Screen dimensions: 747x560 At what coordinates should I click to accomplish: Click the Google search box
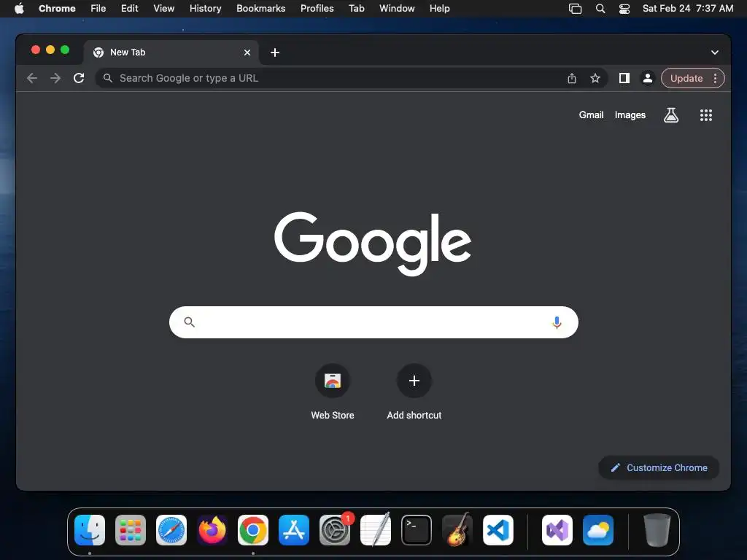(x=373, y=322)
